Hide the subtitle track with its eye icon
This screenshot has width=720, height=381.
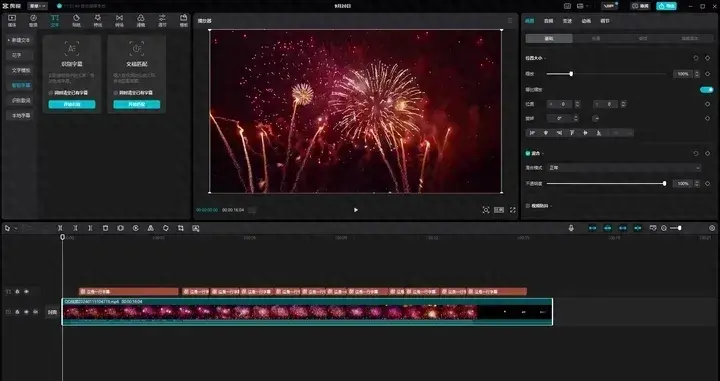[x=26, y=291]
